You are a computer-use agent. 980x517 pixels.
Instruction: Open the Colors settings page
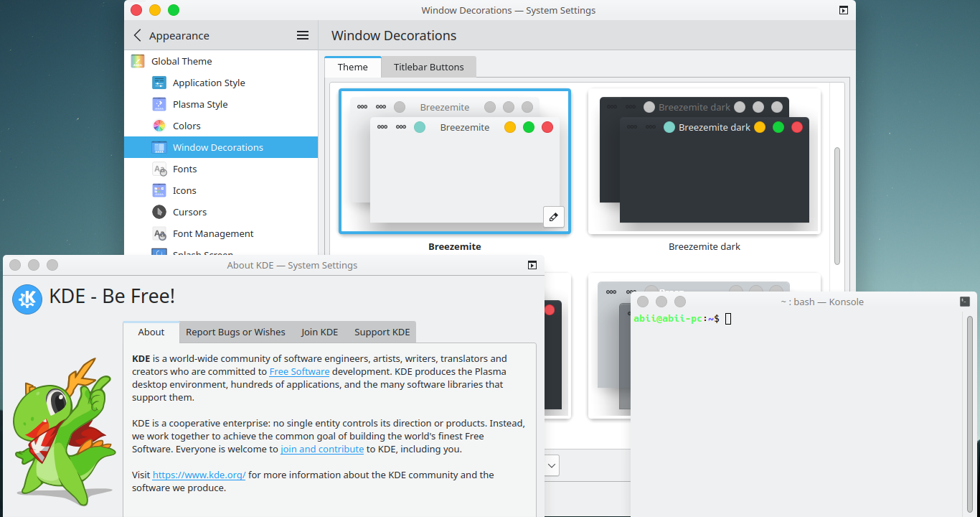221,126
